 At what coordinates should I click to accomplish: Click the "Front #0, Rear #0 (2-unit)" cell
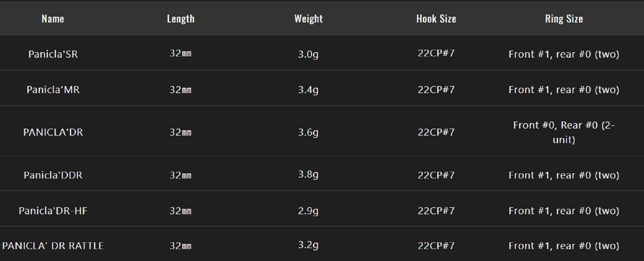pos(564,132)
